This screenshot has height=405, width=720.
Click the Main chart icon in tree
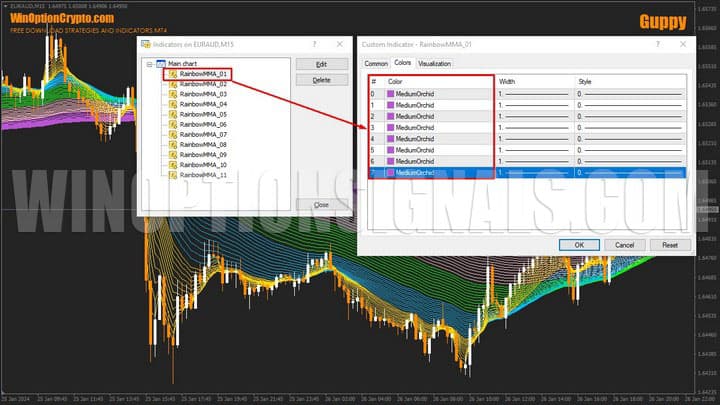pos(161,64)
